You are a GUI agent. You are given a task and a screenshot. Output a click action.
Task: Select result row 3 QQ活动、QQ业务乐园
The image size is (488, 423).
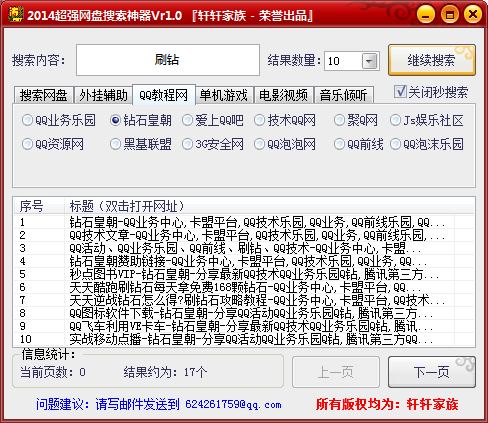[x=244, y=248]
